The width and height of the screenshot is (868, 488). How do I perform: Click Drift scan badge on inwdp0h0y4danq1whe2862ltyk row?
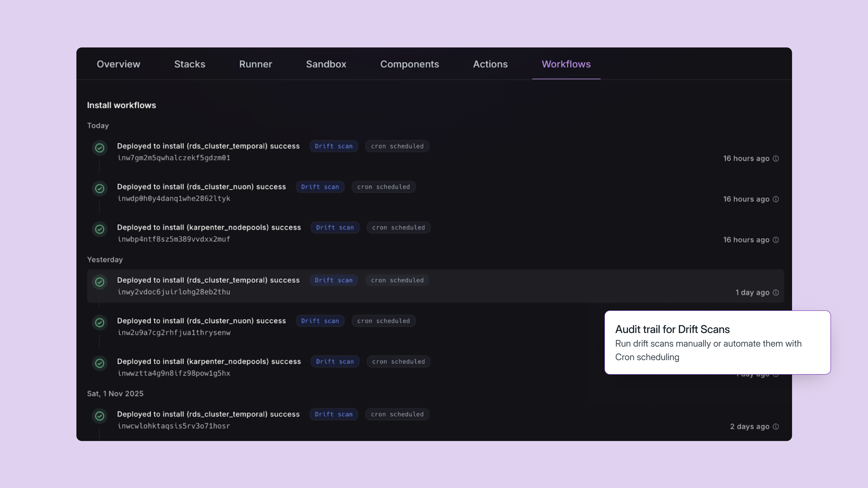point(320,187)
